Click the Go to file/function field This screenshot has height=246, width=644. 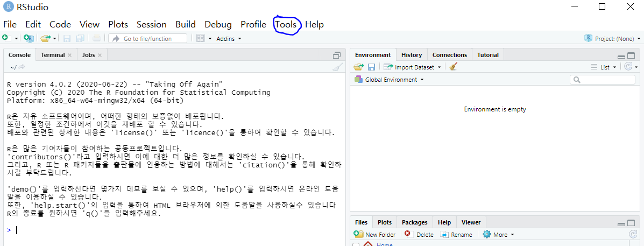pyautogui.click(x=147, y=38)
